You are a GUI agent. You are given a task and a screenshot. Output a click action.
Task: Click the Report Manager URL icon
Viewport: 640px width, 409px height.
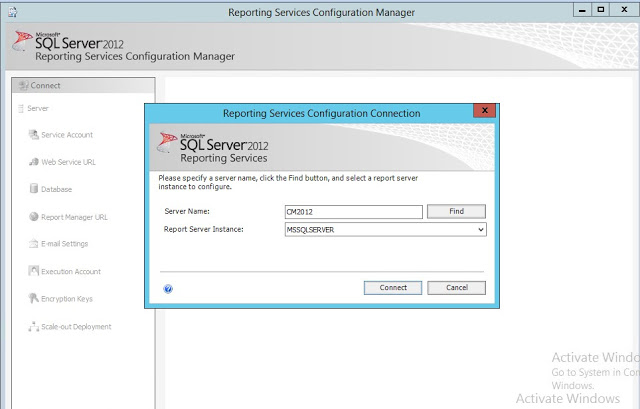coord(33,217)
